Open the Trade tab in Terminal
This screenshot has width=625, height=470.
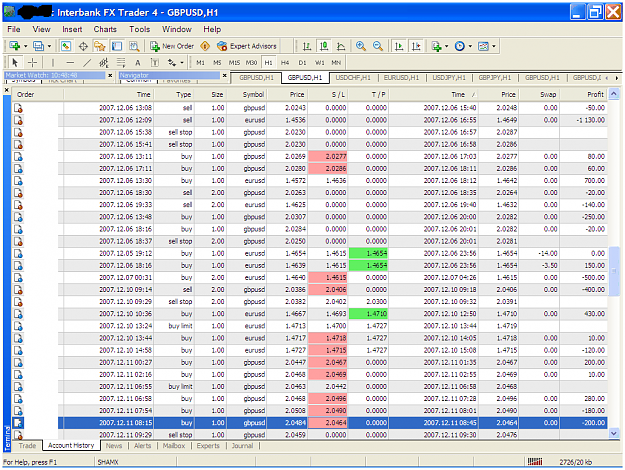pos(27,445)
